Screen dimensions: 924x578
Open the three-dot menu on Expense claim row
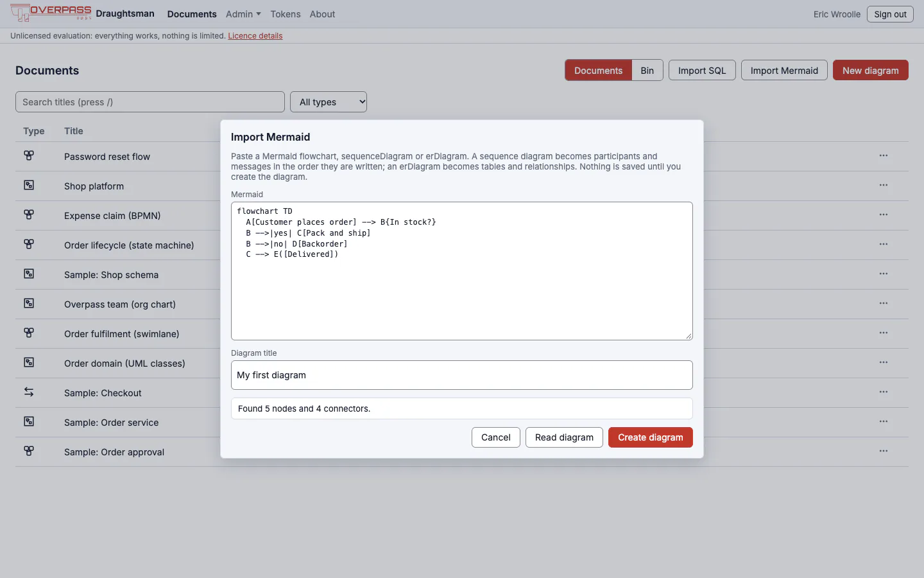click(884, 215)
